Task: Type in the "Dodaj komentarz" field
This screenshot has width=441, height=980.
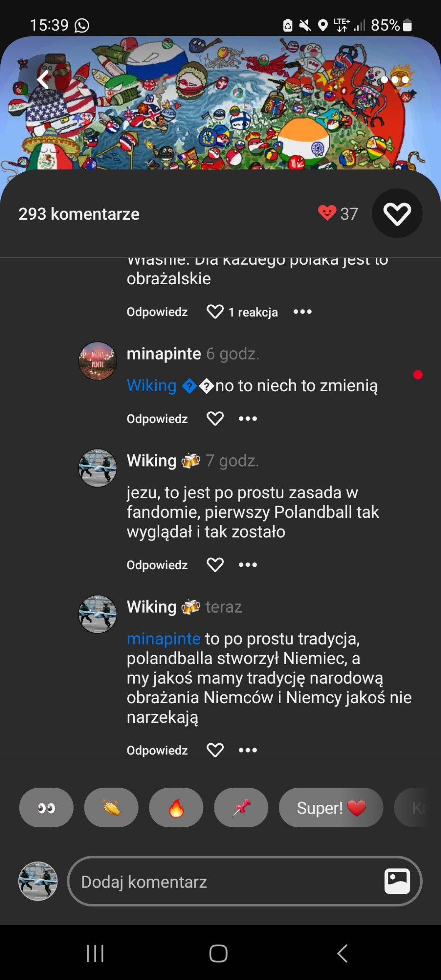Action: (225, 881)
